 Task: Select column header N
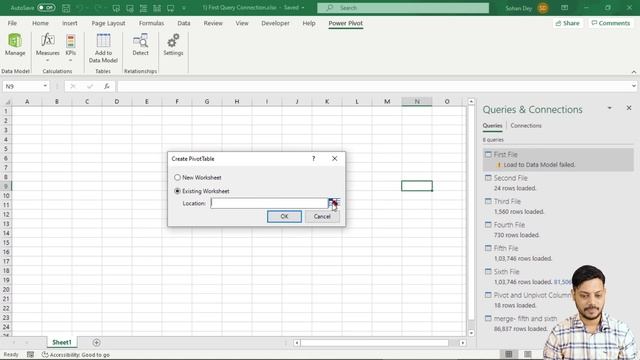(417, 101)
